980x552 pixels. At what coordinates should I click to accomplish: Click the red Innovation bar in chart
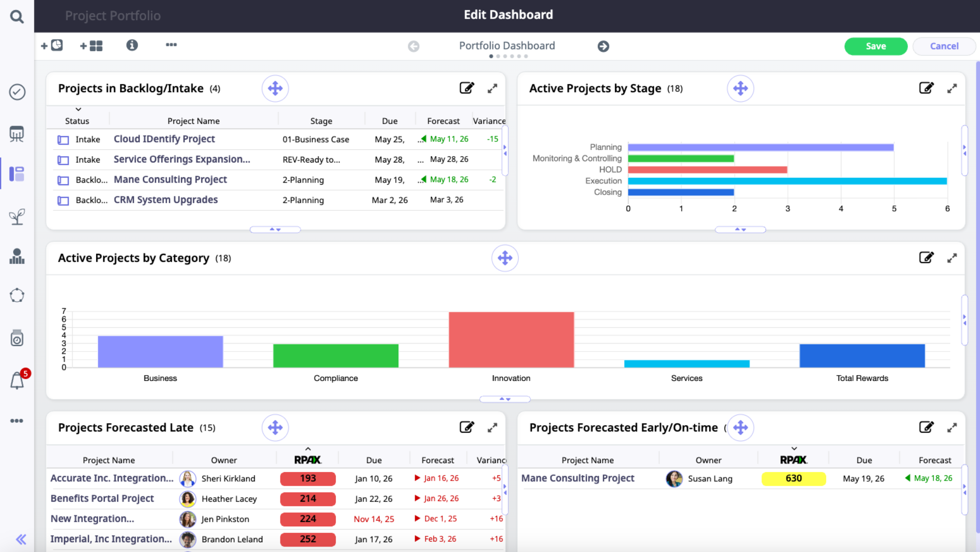[511, 339]
